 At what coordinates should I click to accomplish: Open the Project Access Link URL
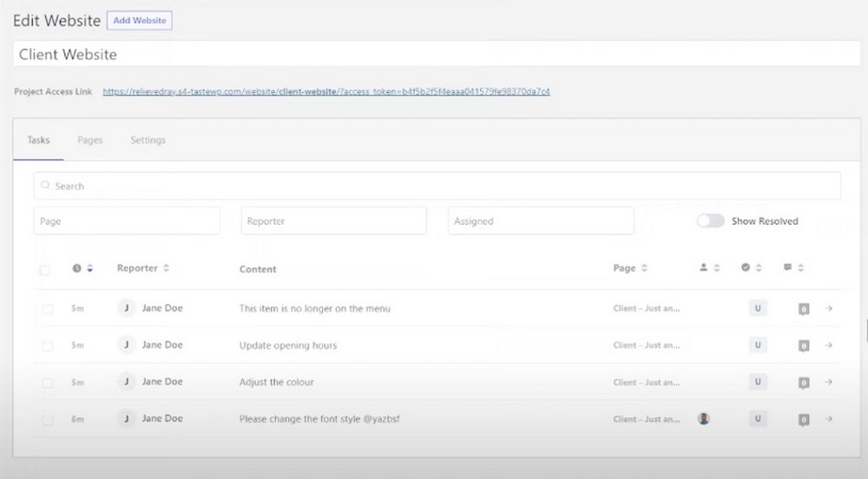pos(326,91)
